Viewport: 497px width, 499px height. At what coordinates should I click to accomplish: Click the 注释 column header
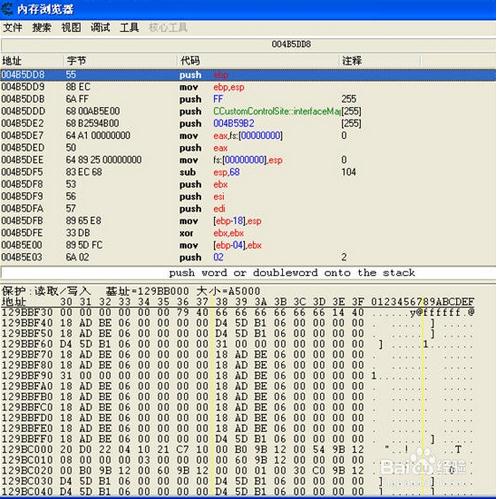(380, 61)
